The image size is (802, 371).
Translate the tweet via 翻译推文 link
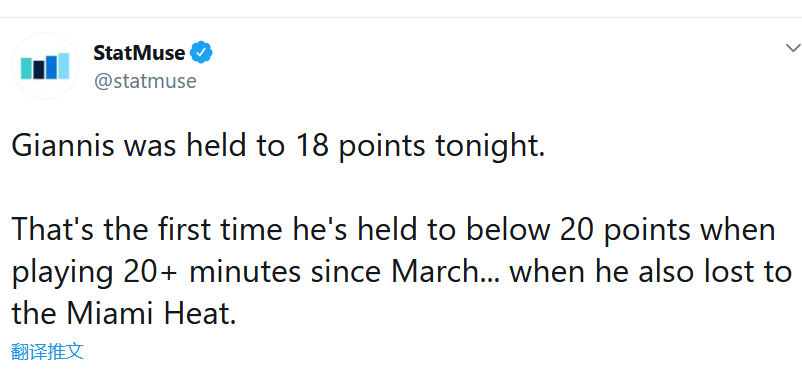click(x=47, y=351)
